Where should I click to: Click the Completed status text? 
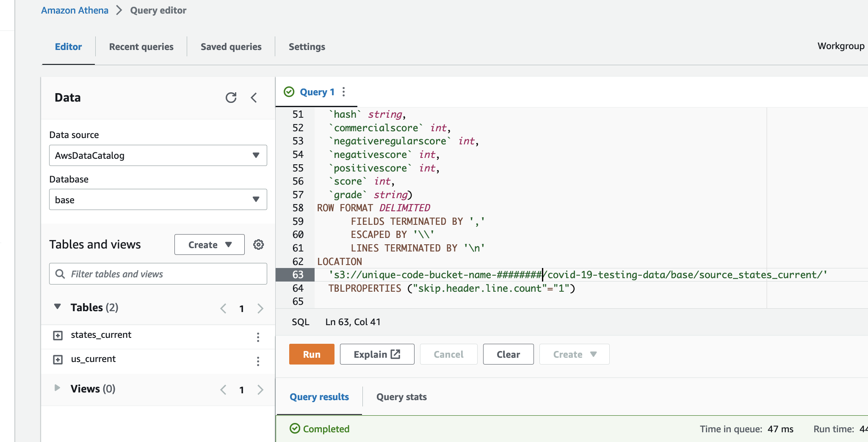tap(326, 429)
